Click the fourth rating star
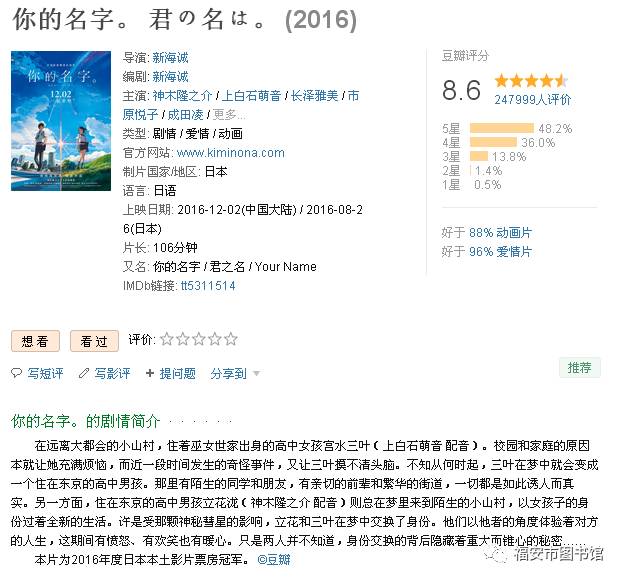 (x=215, y=339)
